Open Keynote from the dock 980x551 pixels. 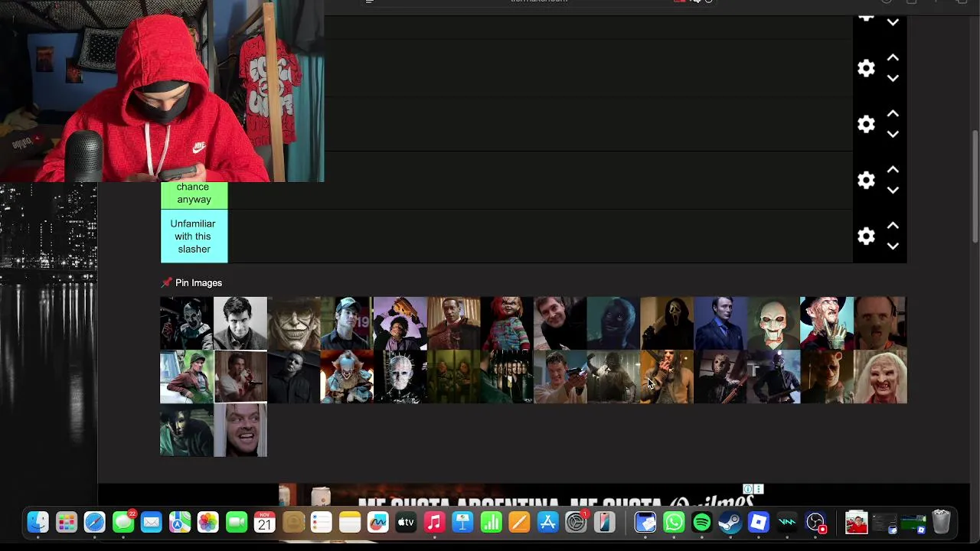point(462,523)
